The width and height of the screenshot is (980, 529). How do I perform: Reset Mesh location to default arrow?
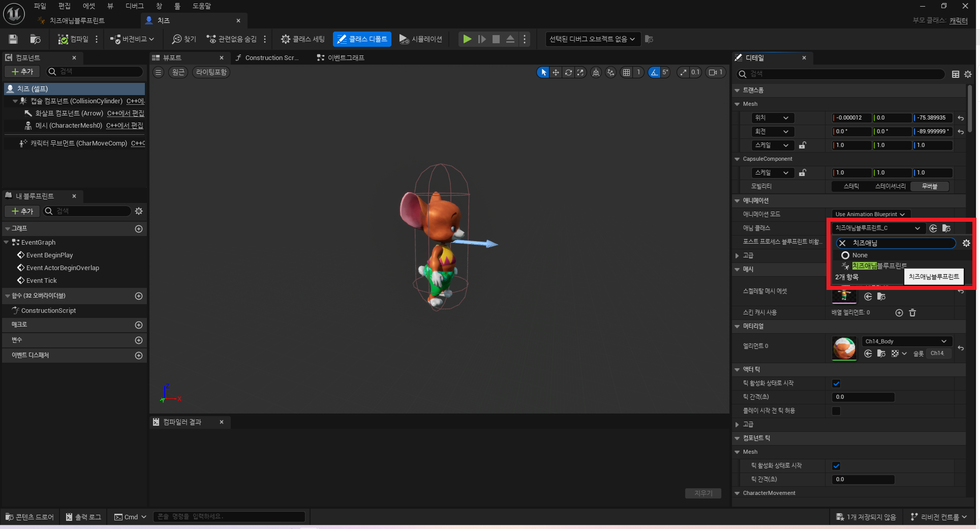[961, 118]
